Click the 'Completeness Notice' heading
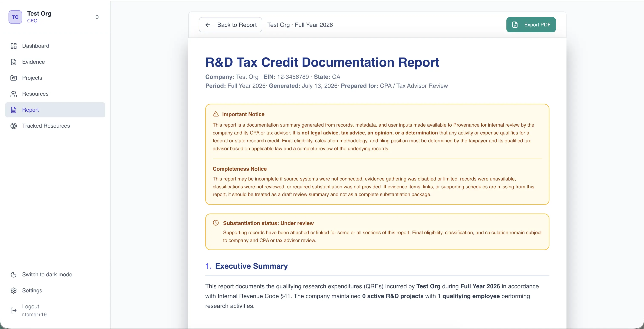644x329 pixels. click(x=240, y=169)
